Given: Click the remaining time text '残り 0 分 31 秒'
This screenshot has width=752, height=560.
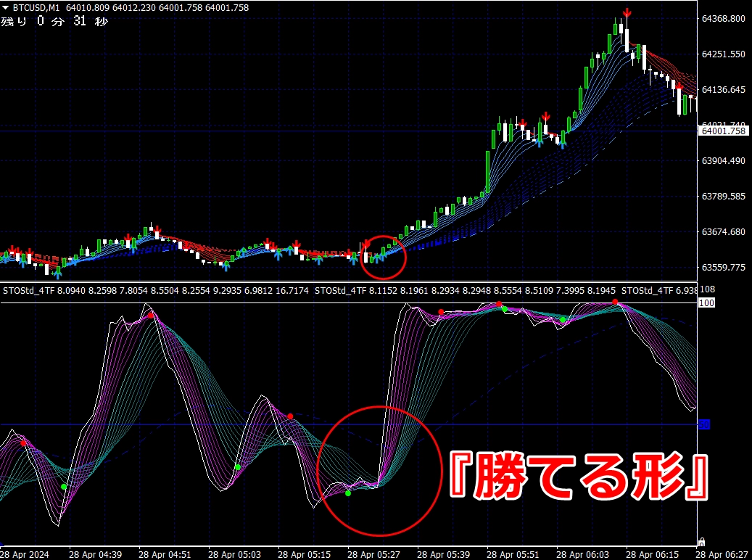Looking at the screenshot, I should pos(54,21).
